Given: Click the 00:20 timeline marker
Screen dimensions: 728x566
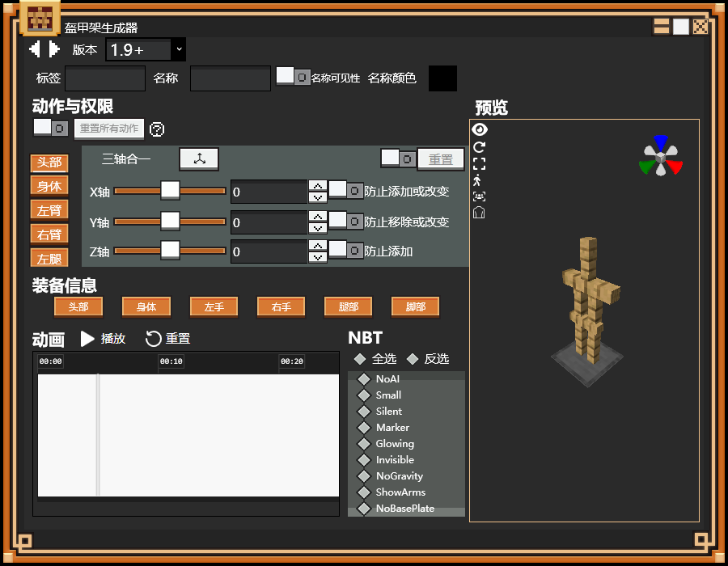Looking at the screenshot, I should 291,361.
